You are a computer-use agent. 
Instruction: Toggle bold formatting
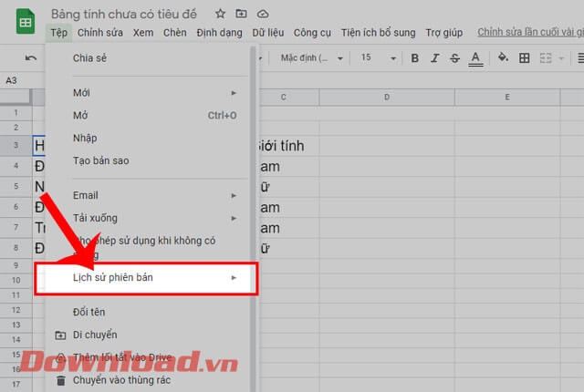point(414,58)
